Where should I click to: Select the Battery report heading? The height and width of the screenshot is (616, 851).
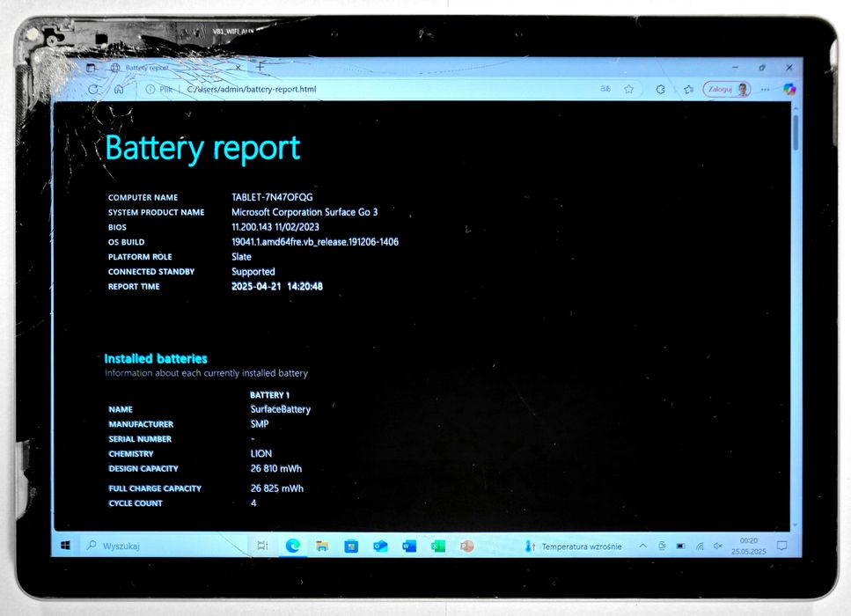tap(202, 149)
